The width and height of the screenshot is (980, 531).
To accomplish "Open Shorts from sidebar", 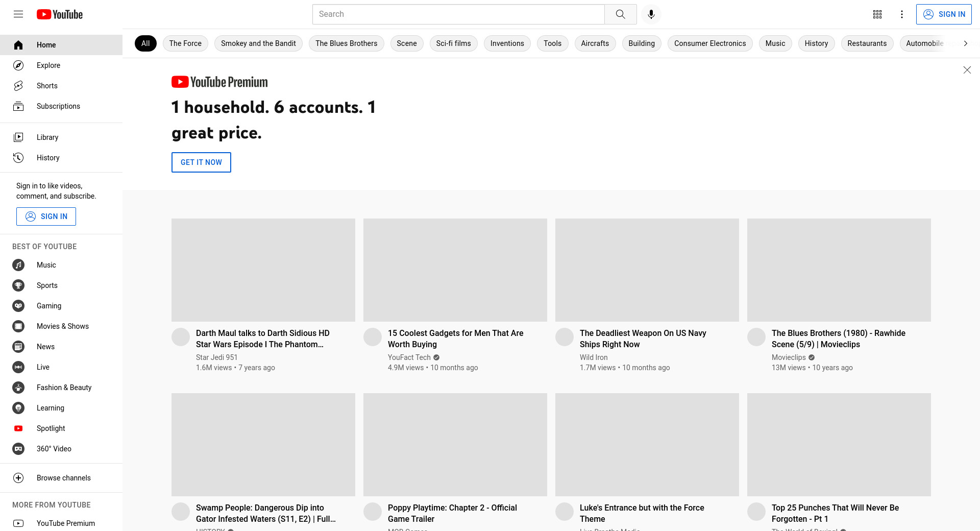I will (61, 86).
